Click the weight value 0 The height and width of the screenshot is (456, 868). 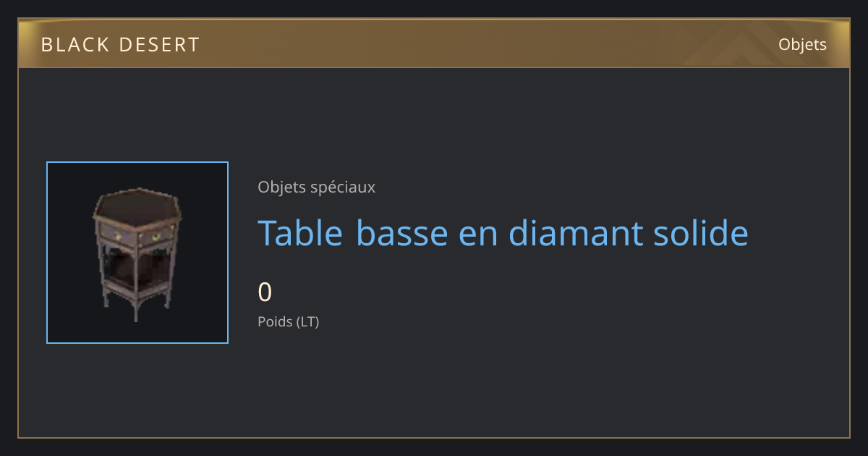click(x=265, y=292)
